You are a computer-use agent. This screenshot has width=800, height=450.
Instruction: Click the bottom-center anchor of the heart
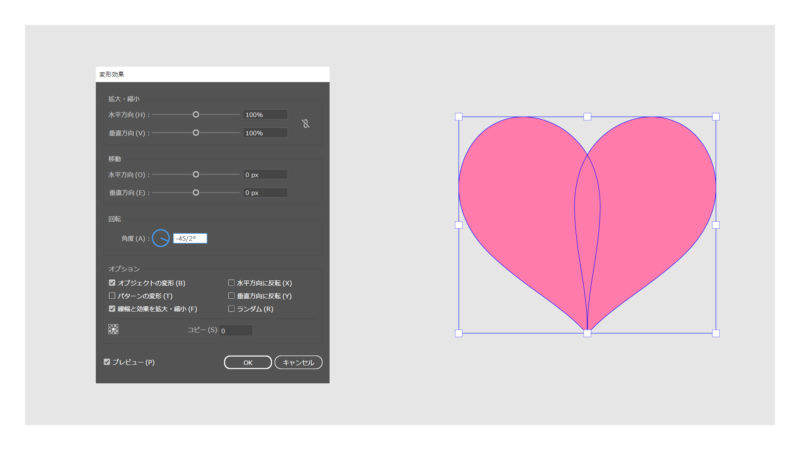(587, 332)
